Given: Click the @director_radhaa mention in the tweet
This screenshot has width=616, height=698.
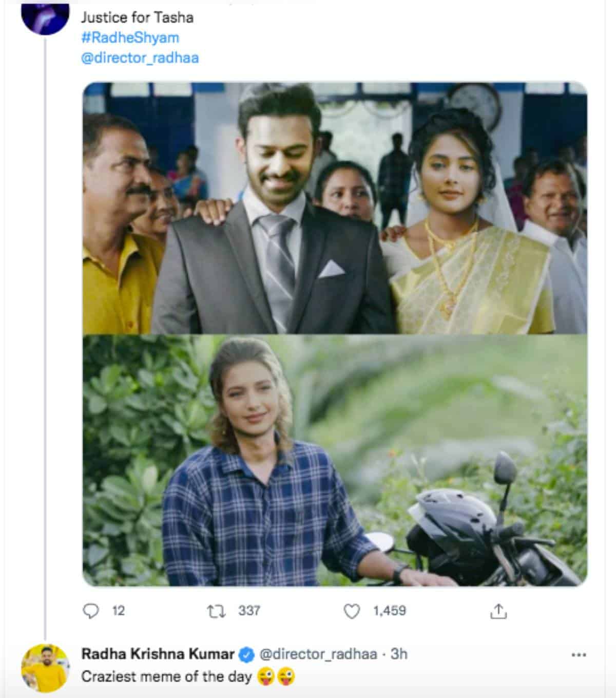Looking at the screenshot, I should click(140, 58).
